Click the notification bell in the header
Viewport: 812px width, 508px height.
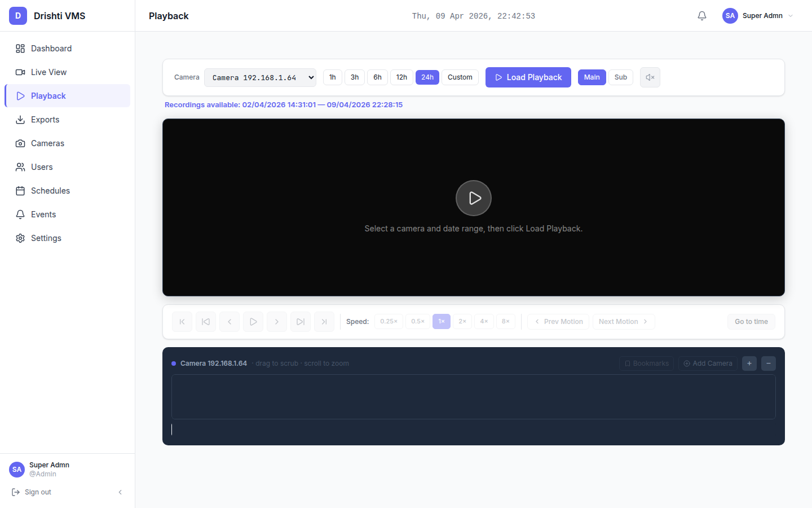(x=701, y=16)
